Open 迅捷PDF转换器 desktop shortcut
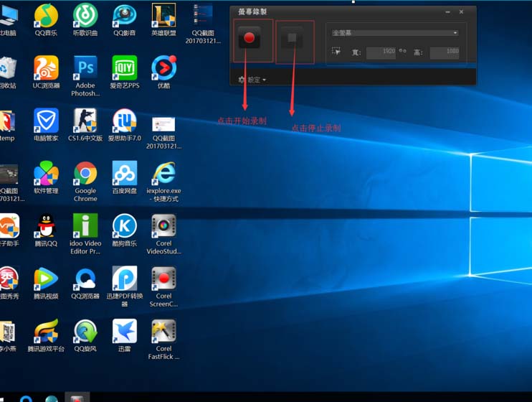Viewport: 532px width, 402px height. pos(125,287)
